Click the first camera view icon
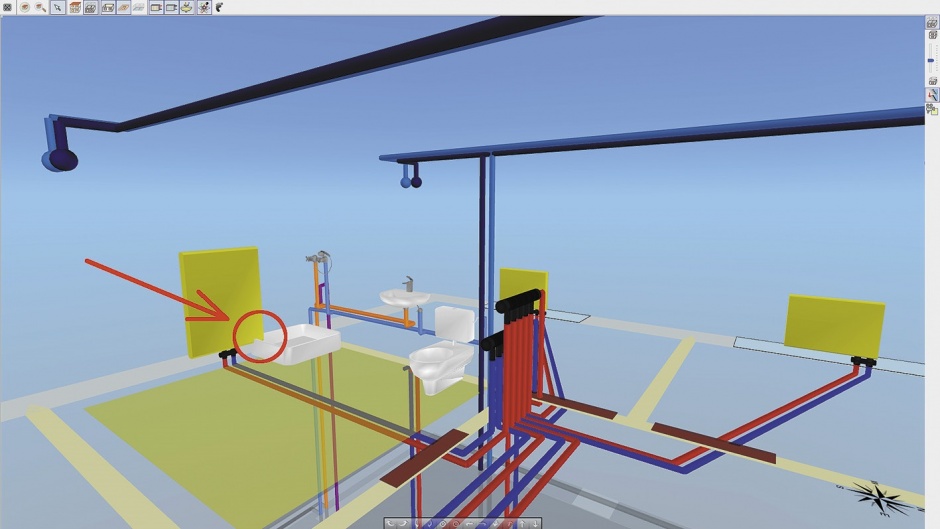This screenshot has width=940, height=529. click(x=156, y=7)
